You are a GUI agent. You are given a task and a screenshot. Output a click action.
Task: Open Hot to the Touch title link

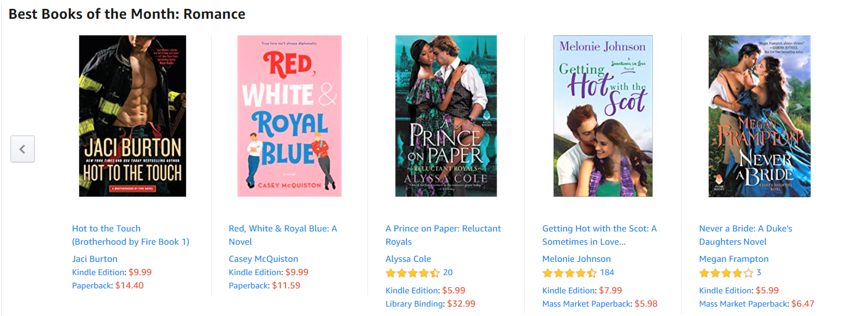point(130,235)
